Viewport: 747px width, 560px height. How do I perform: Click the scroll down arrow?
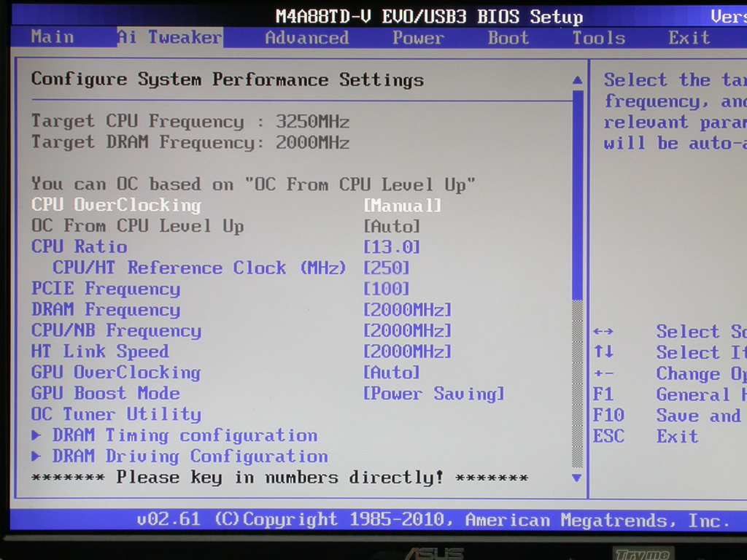pos(576,478)
